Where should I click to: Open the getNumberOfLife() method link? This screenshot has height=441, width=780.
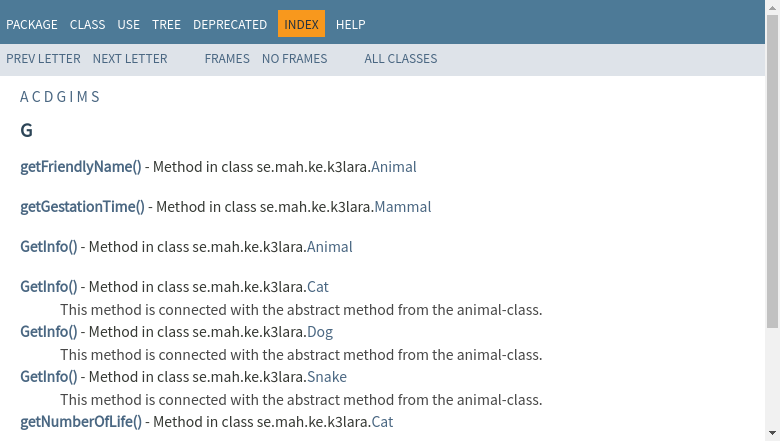[81, 422]
